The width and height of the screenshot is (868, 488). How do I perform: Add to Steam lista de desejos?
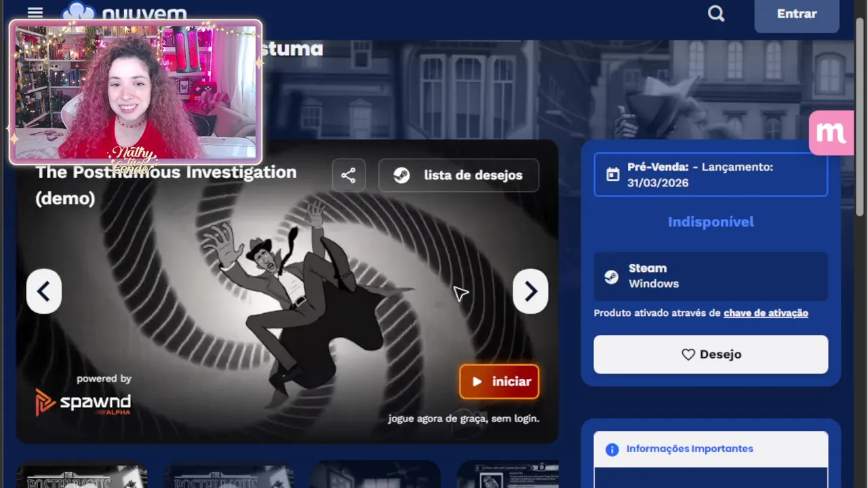(x=459, y=176)
